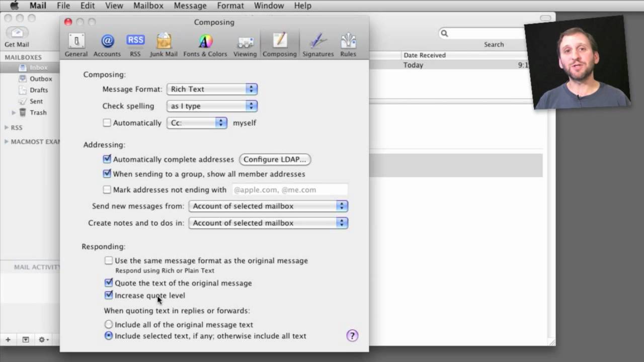Select Include selected text radio option
The image size is (644, 362).
pyautogui.click(x=109, y=336)
